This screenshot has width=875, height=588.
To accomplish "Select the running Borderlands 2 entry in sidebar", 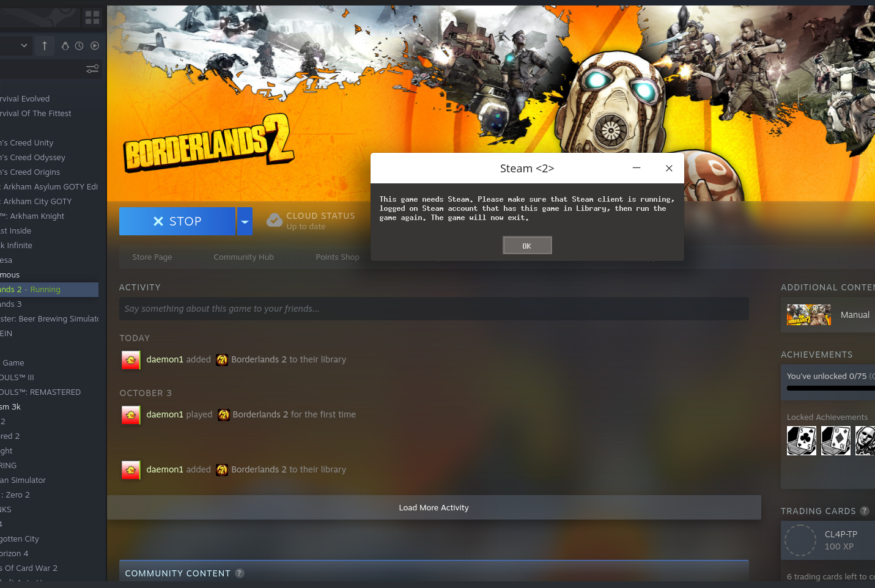I will (49, 289).
